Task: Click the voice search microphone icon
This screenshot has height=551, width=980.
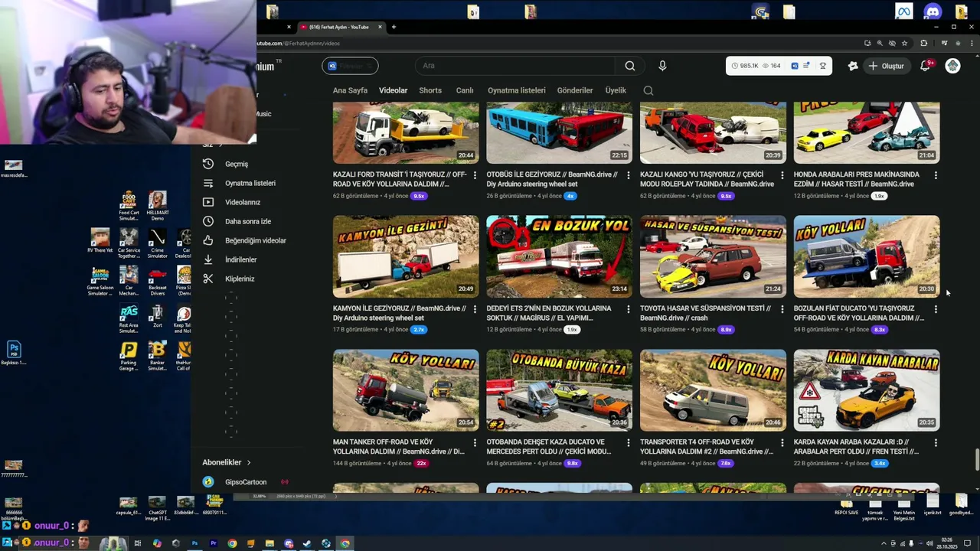Action: click(662, 66)
